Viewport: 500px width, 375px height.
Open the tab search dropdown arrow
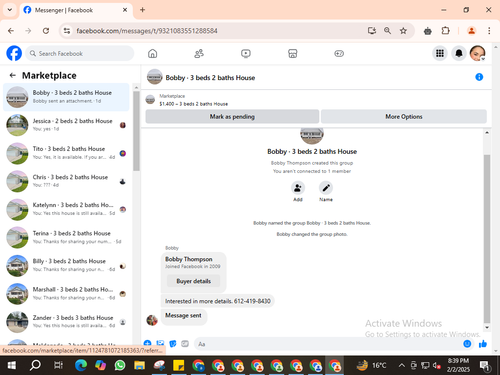click(10, 10)
